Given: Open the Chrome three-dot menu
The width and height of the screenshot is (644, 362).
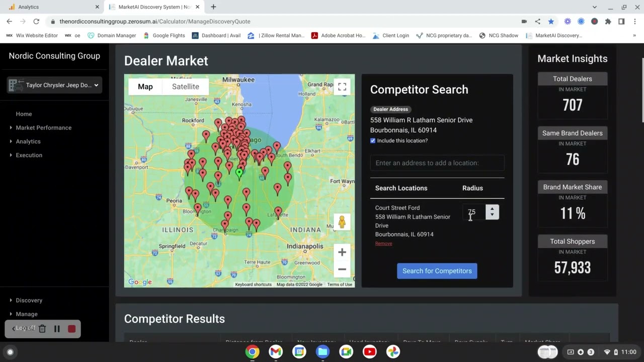Looking at the screenshot, I should click(x=634, y=21).
